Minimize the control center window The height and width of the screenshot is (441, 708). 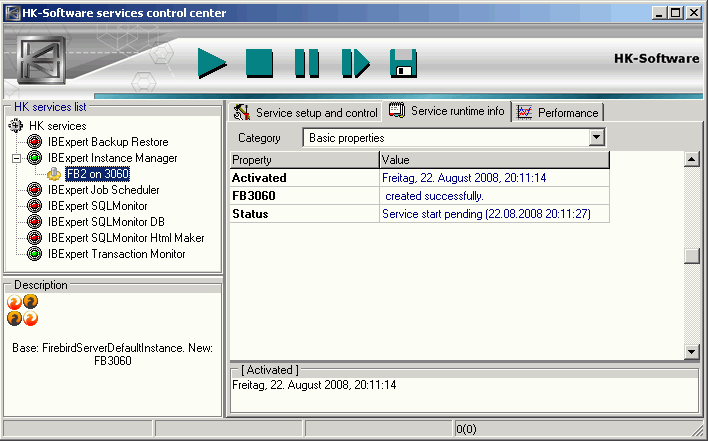pyautogui.click(x=659, y=13)
